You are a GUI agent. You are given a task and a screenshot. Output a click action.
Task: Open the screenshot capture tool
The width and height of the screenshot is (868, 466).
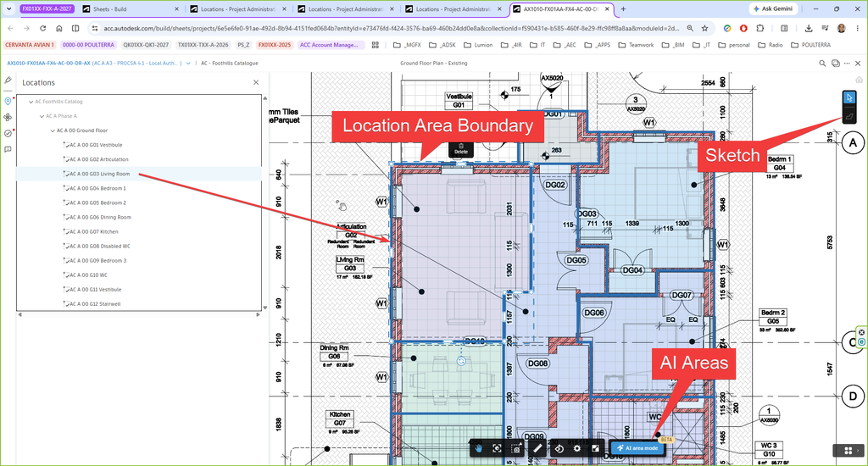click(516, 448)
